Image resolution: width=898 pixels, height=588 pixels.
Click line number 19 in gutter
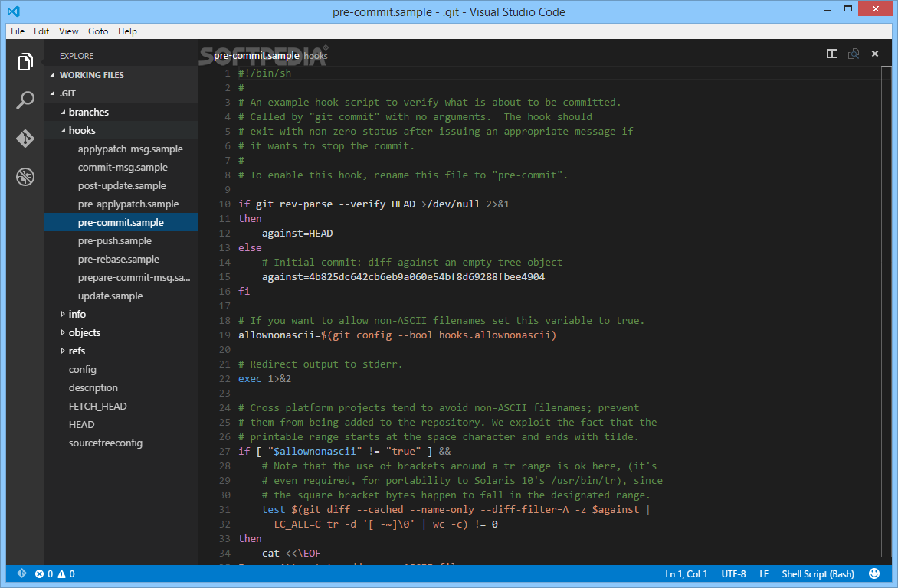pos(224,335)
